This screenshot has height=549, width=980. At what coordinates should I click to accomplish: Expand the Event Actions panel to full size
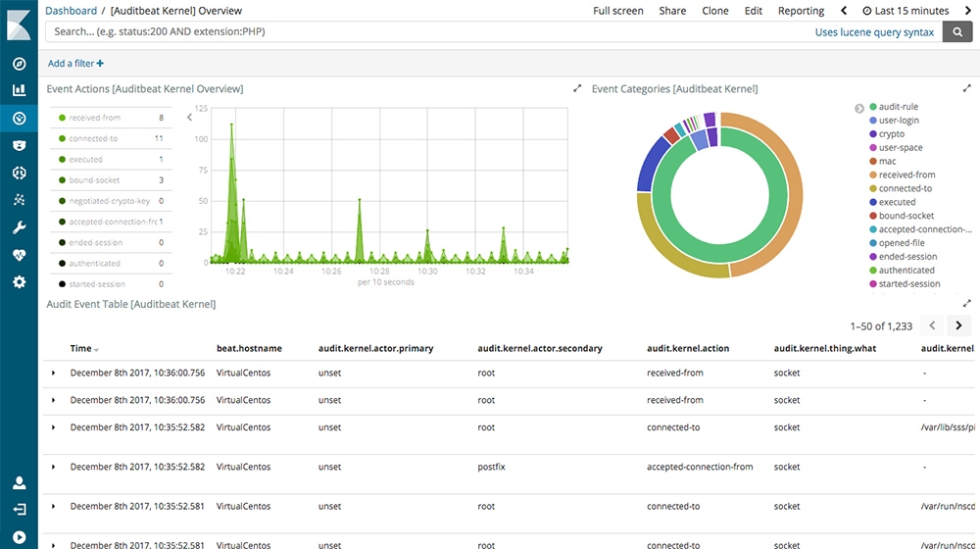pyautogui.click(x=577, y=89)
